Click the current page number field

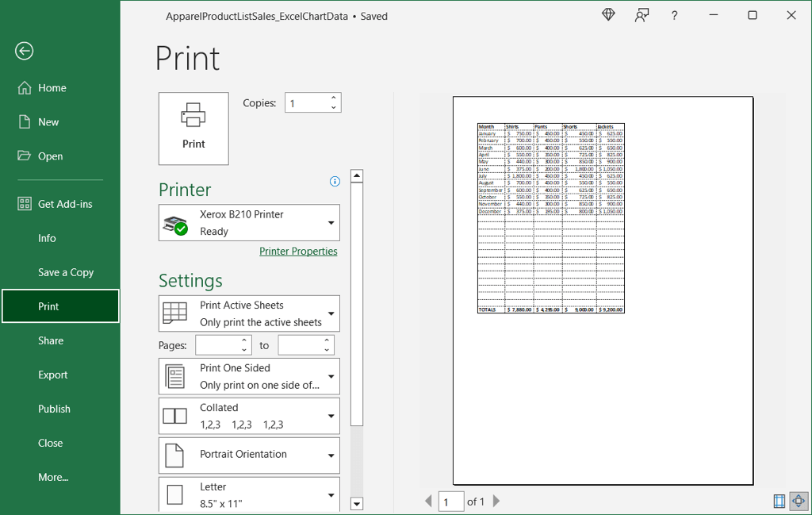pyautogui.click(x=450, y=502)
